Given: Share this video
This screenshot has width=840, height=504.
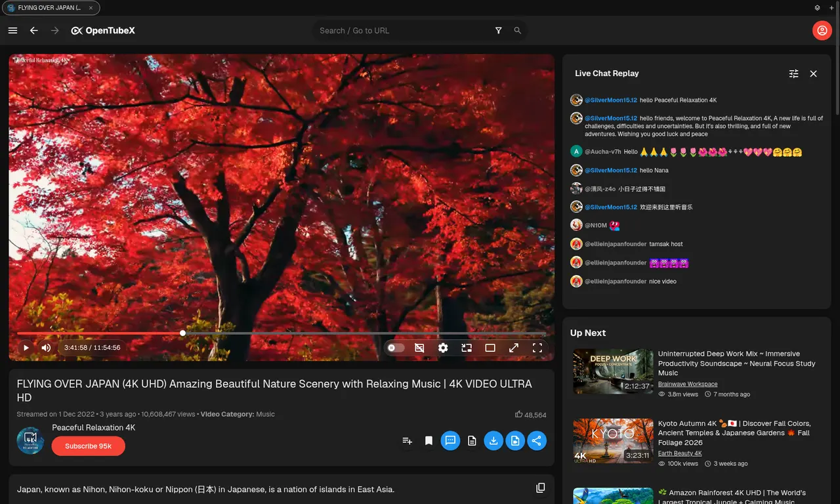Looking at the screenshot, I should point(537,440).
